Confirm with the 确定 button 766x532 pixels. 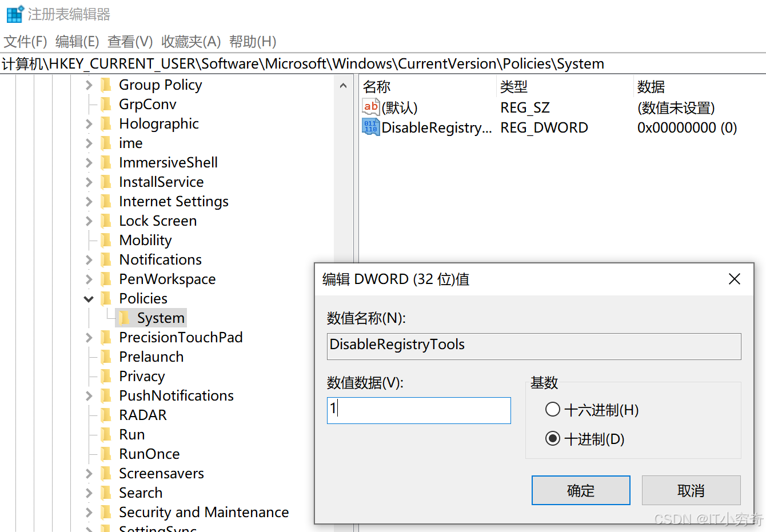click(581, 490)
